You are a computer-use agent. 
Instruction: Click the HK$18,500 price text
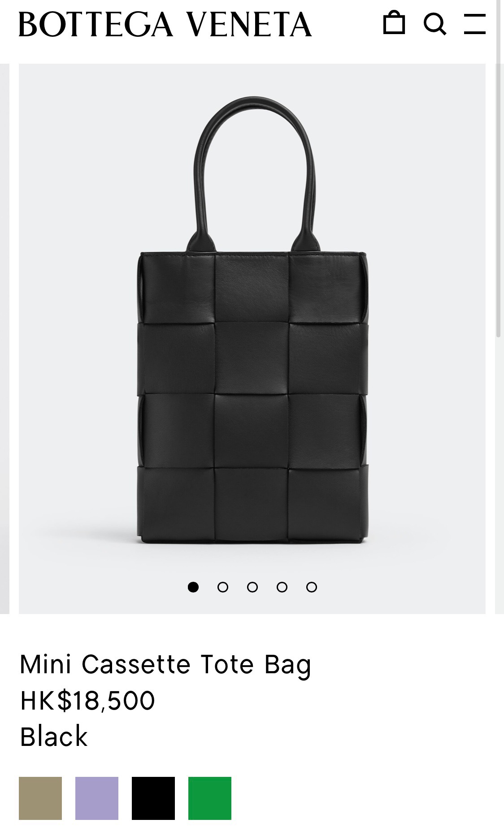tap(87, 701)
